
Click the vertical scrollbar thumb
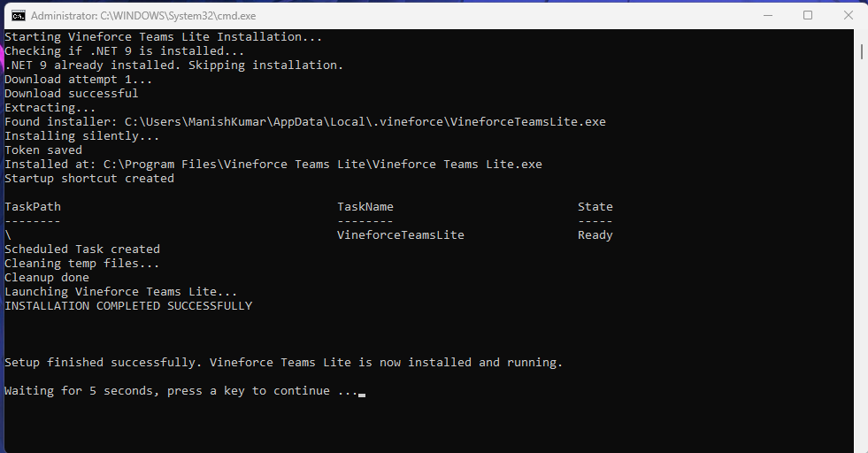click(861, 52)
